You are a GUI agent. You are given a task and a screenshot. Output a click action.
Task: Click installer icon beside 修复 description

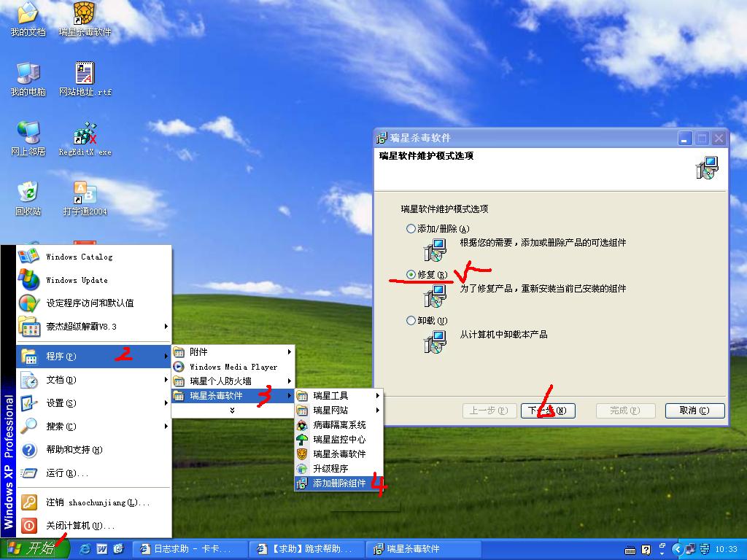click(435, 296)
